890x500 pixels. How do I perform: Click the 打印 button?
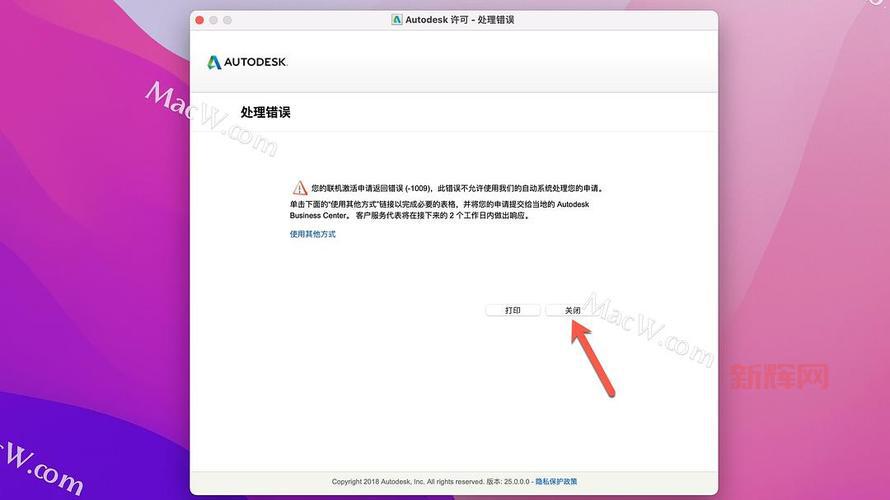click(x=513, y=310)
